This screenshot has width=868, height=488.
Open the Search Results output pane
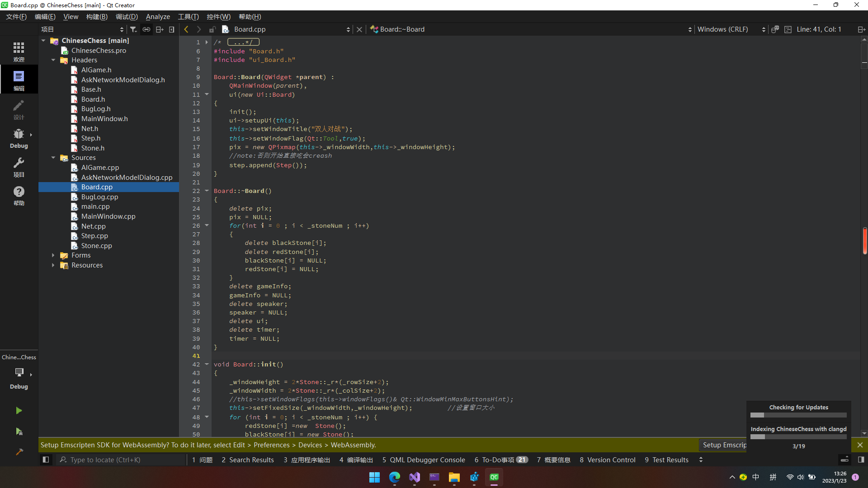pyautogui.click(x=248, y=460)
